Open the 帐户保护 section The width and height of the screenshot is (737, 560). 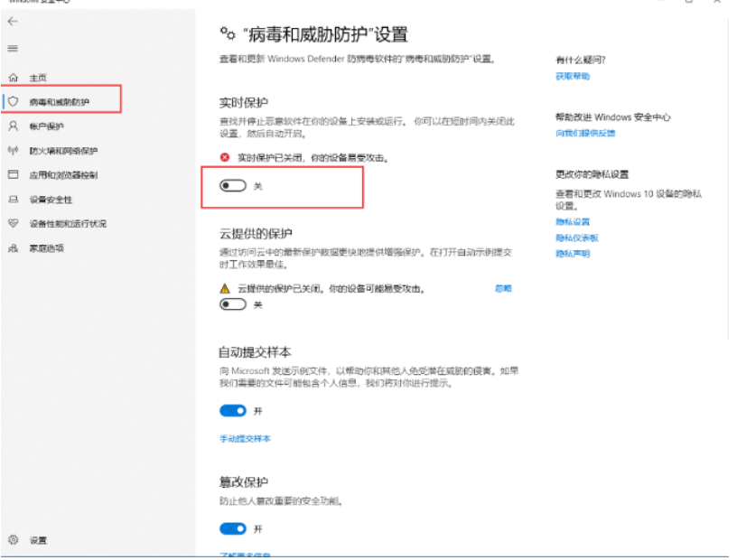point(47,126)
